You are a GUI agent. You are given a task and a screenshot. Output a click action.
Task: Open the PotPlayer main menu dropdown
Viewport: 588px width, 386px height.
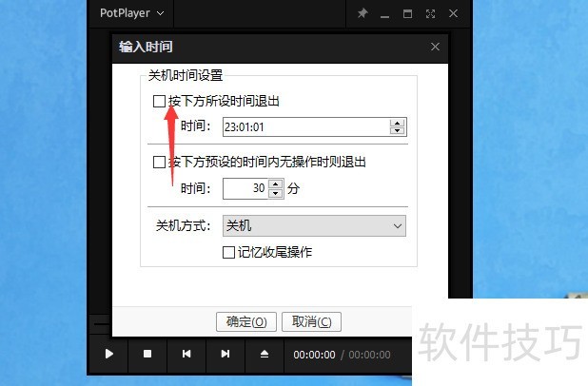coord(131,13)
